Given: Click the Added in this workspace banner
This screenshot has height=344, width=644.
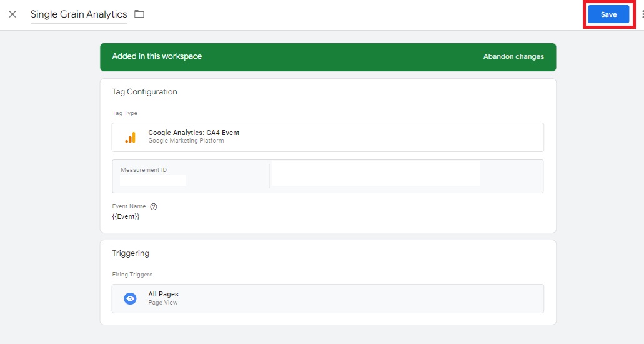Looking at the screenshot, I should pos(157,56).
